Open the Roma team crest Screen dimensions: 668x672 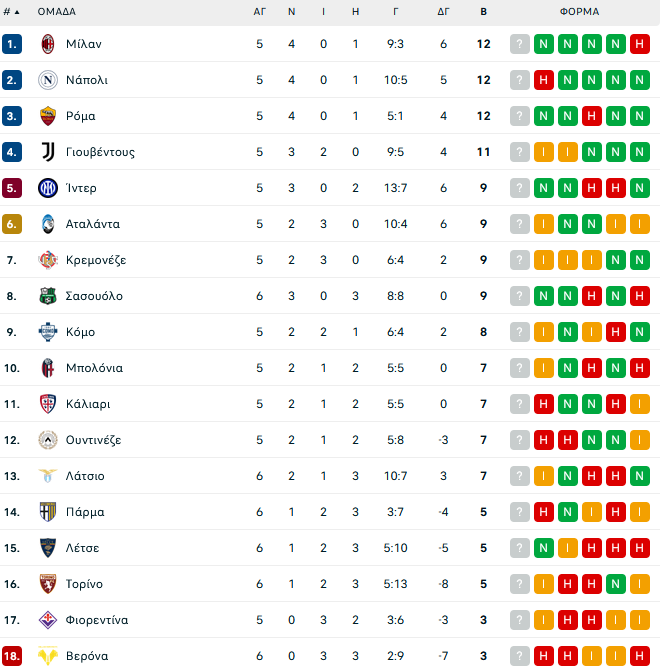pos(47,116)
